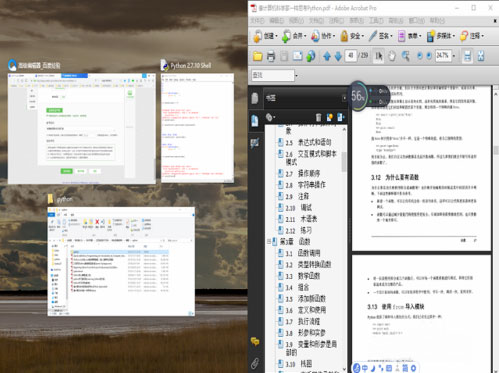Click the New Bookmark icon in bookmarks panel
The height and width of the screenshot is (373, 499).
coord(330,117)
